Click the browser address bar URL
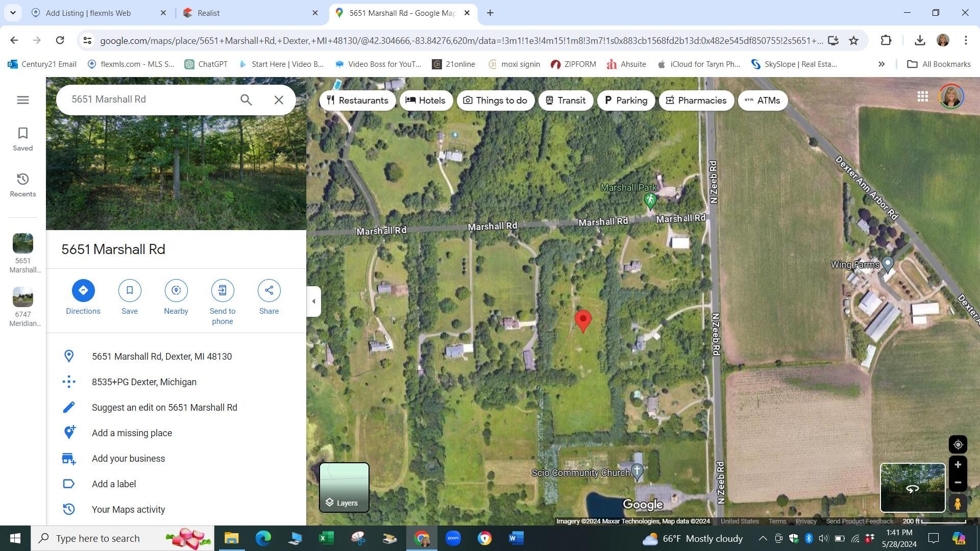 (x=461, y=41)
